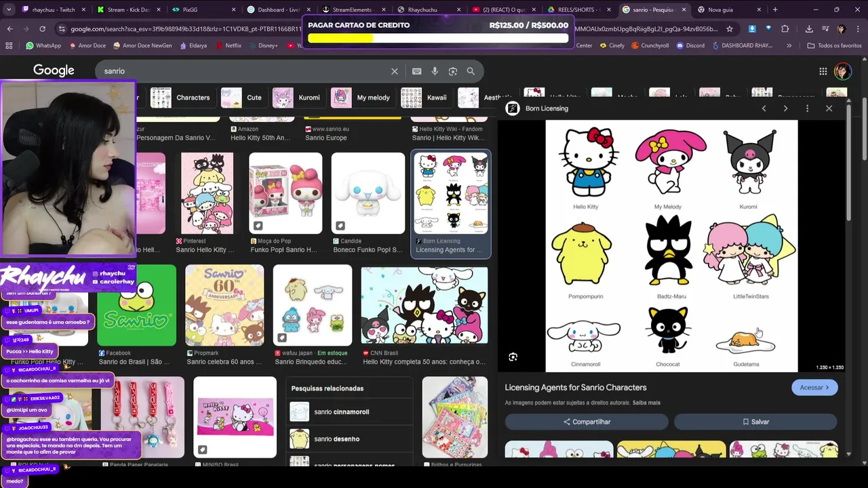Image resolution: width=868 pixels, height=488 pixels.
Task: Clear the search box with the X icon
Action: pos(394,71)
